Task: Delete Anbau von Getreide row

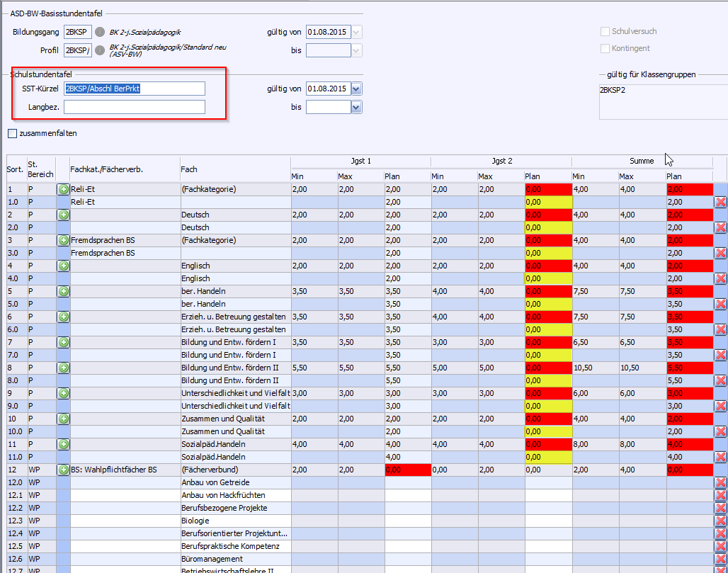Action: [721, 482]
